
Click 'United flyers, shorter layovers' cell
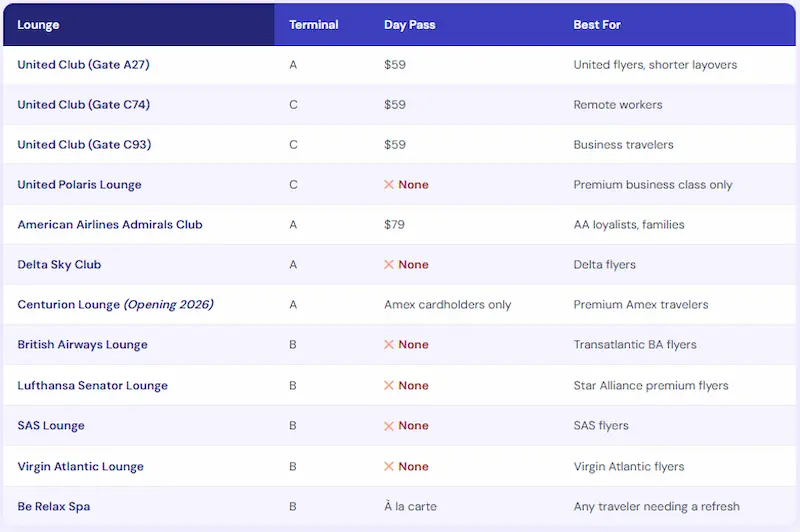pos(655,65)
